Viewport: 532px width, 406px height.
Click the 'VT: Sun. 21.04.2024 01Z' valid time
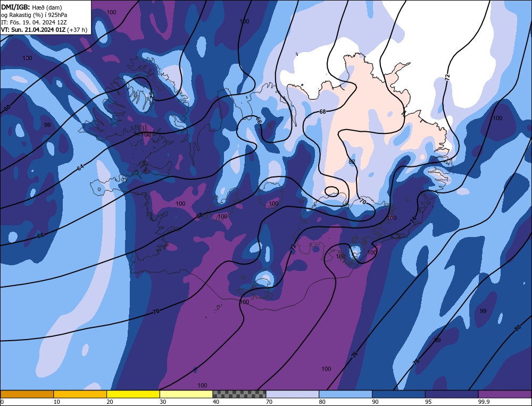click(33, 30)
